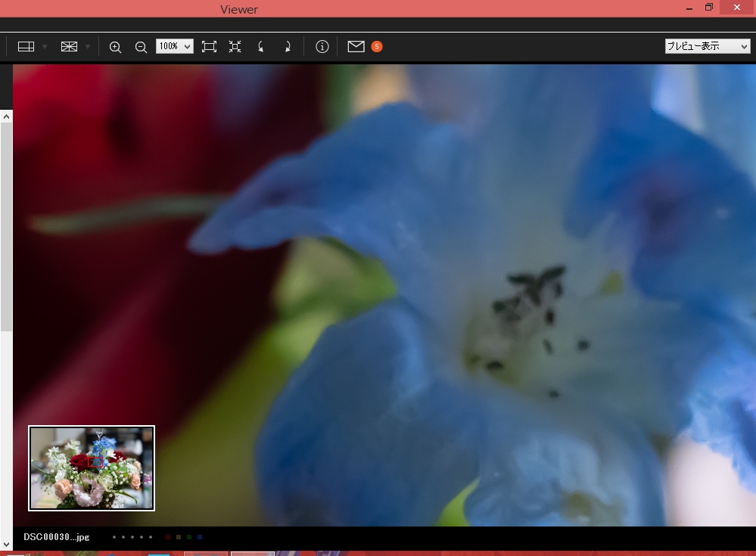This screenshot has width=756, height=556.
Task: Apply the yellow color label
Action: coord(179,537)
